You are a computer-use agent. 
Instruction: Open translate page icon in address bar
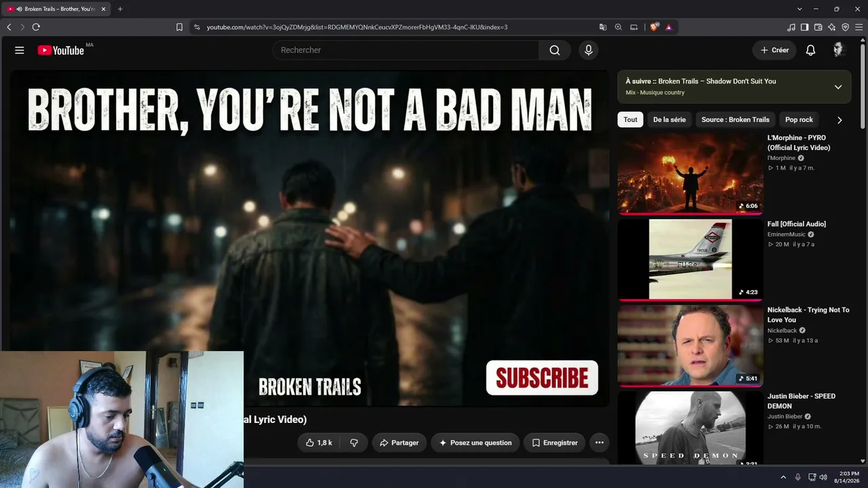(603, 27)
